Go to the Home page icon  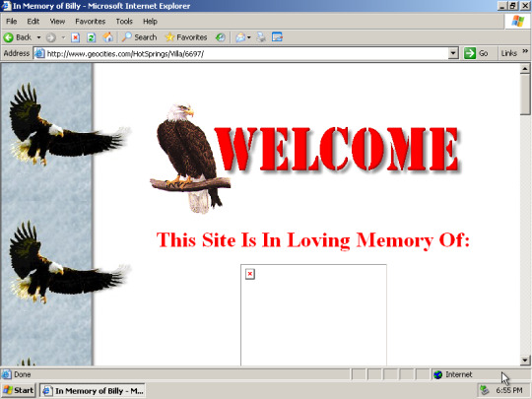point(108,37)
